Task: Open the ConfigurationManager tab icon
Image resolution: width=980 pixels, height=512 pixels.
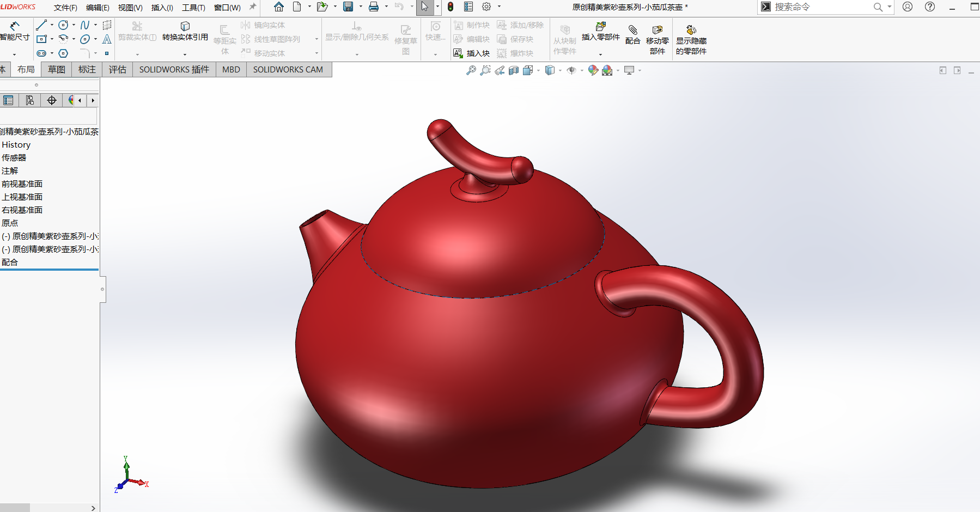Action: (30, 100)
